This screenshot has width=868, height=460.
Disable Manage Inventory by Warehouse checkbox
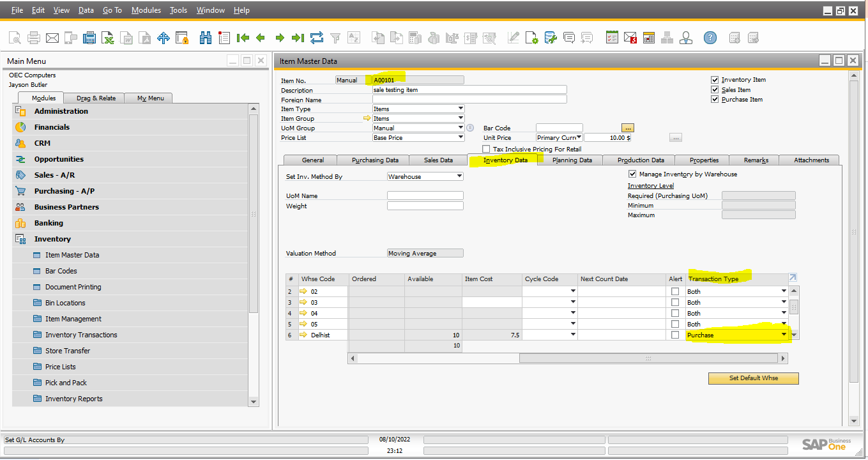(632, 174)
